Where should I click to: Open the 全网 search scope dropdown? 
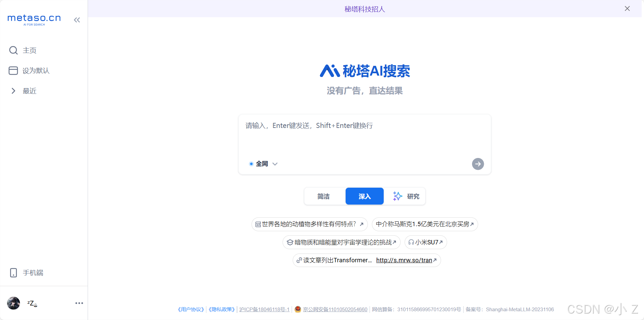click(x=263, y=164)
